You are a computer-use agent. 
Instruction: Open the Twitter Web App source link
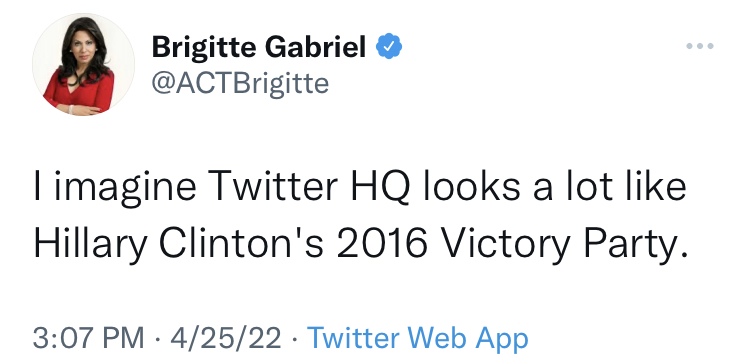[x=417, y=338]
